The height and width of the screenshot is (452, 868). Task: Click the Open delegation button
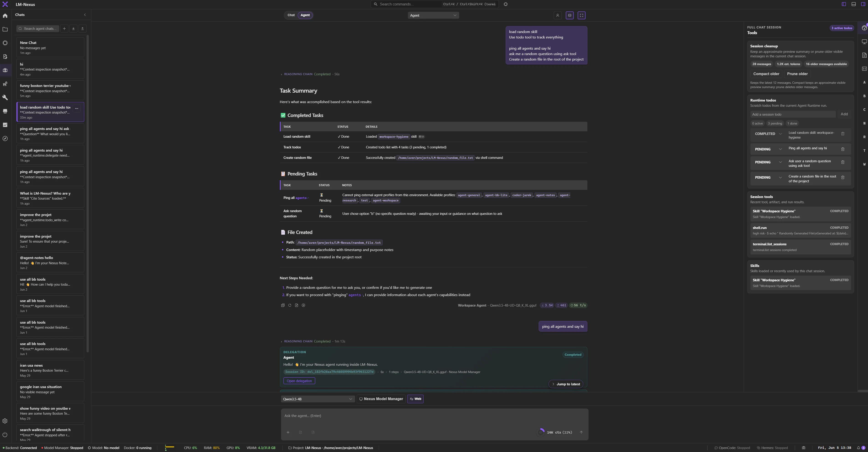pyautogui.click(x=299, y=381)
